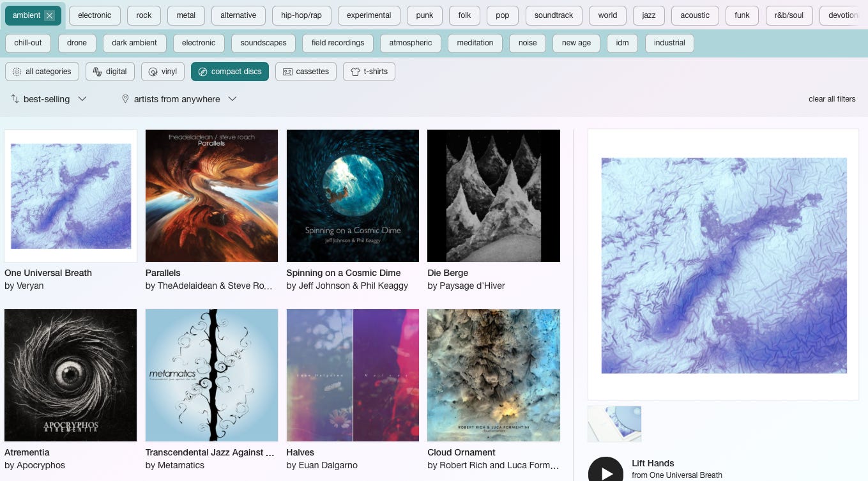Click artist name by Paysage d'Hiver
868x481 pixels.
pyautogui.click(x=466, y=286)
